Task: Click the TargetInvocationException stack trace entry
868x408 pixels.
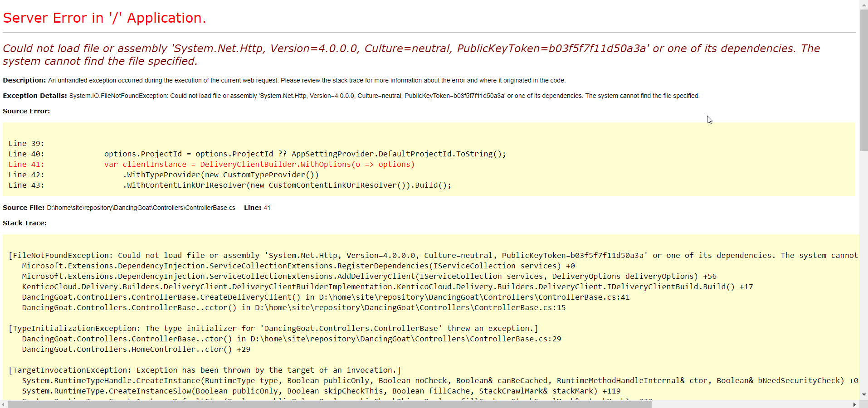Action: pyautogui.click(x=204, y=370)
